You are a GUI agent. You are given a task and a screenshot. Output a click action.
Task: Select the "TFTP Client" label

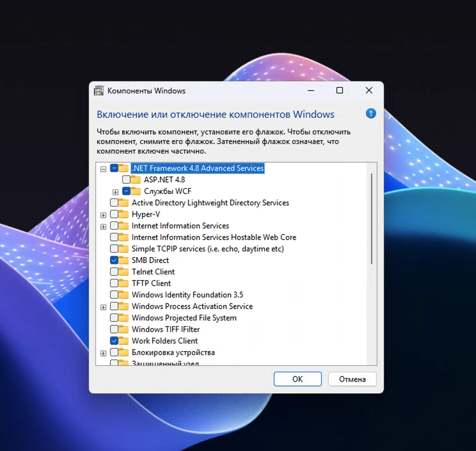click(x=151, y=283)
